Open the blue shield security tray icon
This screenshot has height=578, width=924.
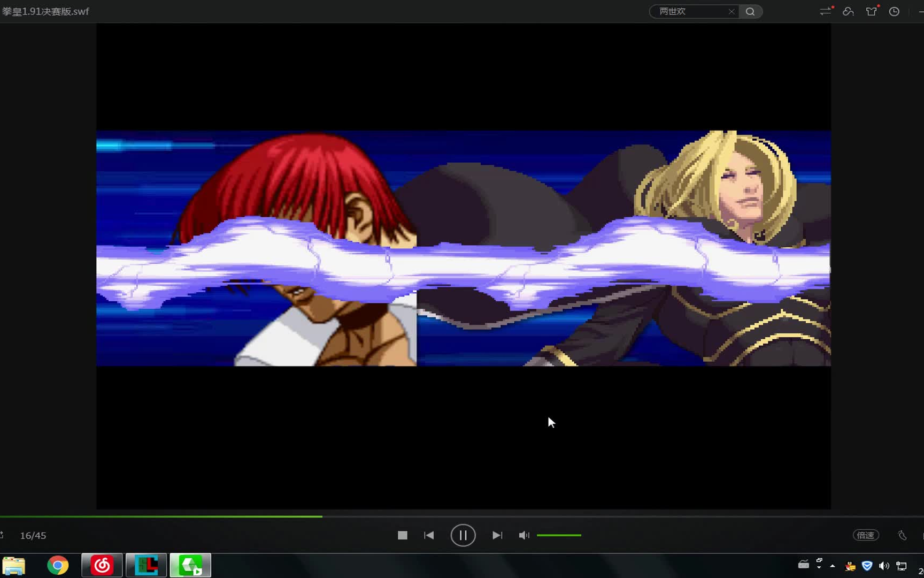pyautogui.click(x=867, y=566)
